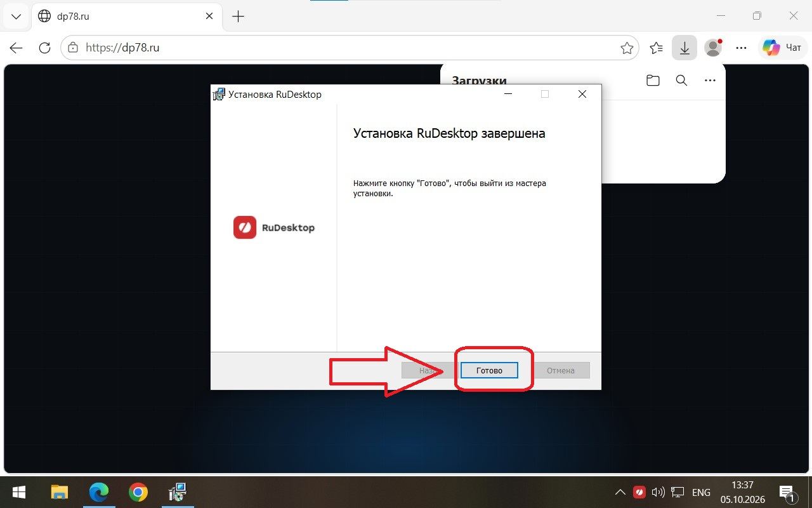Open downloads folder in Загрузки panel
Image resolution: width=812 pixels, height=508 pixels.
(x=653, y=81)
